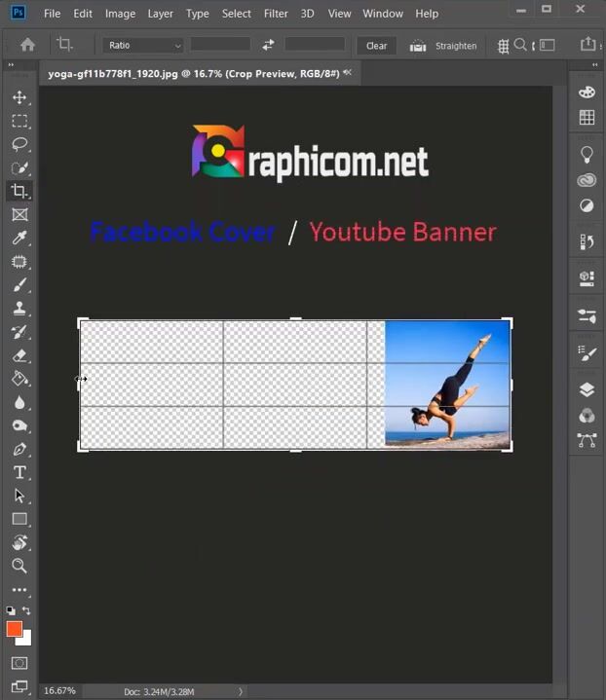
Task: Activate the Straighten tool
Action: (443, 46)
